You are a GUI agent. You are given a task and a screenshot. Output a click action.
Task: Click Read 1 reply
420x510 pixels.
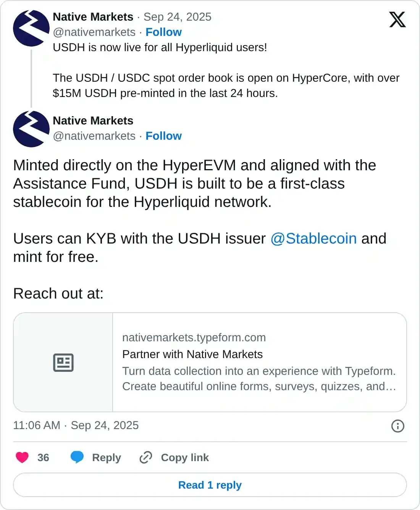210,485
